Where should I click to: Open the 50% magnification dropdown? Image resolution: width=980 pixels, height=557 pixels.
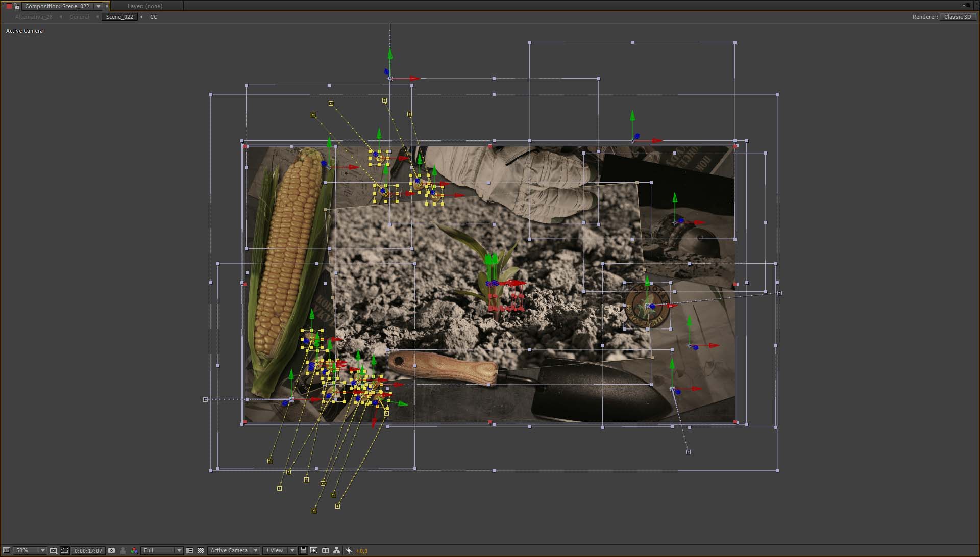(30, 551)
